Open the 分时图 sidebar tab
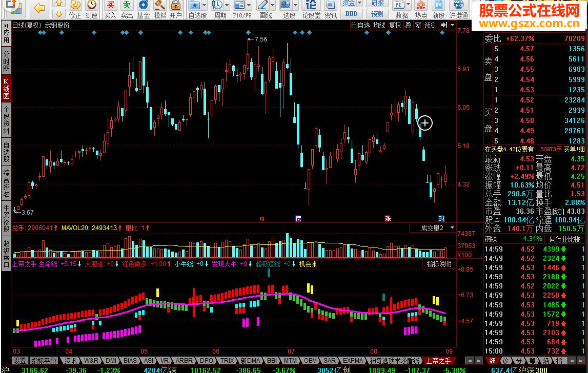 tap(6, 61)
